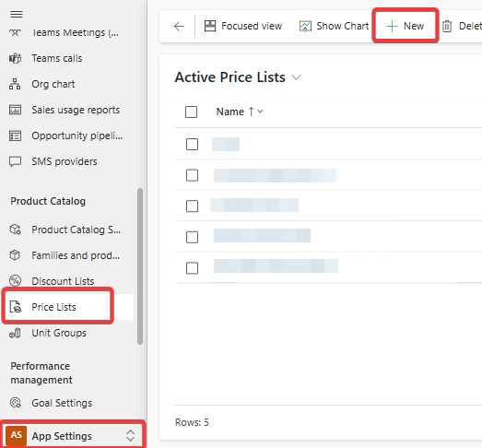This screenshot has width=482, height=448.
Task: Click the Teams calls icon
Action: (x=15, y=58)
